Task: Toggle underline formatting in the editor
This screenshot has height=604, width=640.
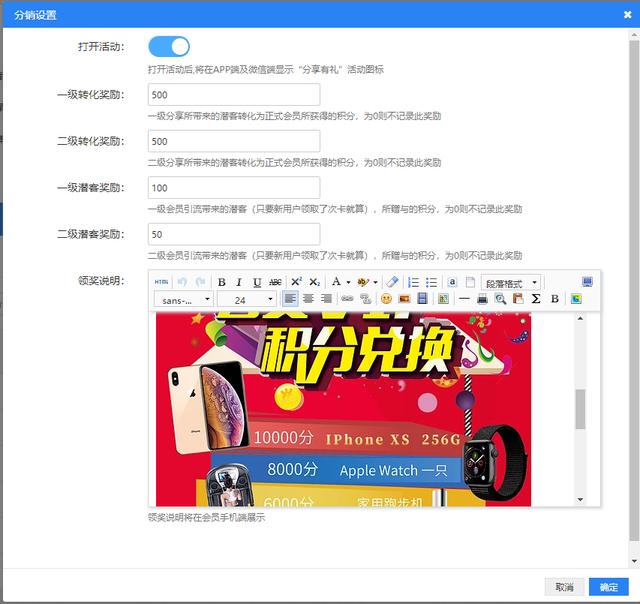Action: (x=257, y=282)
